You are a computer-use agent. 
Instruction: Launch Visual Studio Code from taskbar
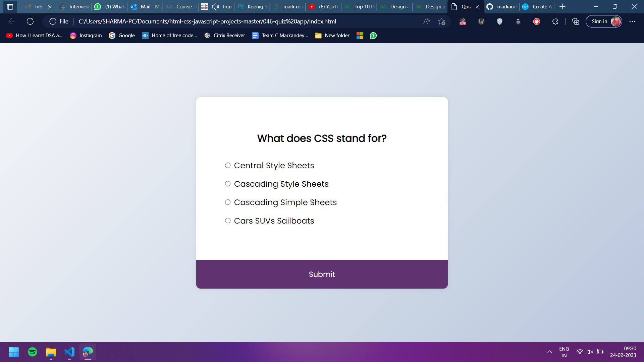coord(69,352)
